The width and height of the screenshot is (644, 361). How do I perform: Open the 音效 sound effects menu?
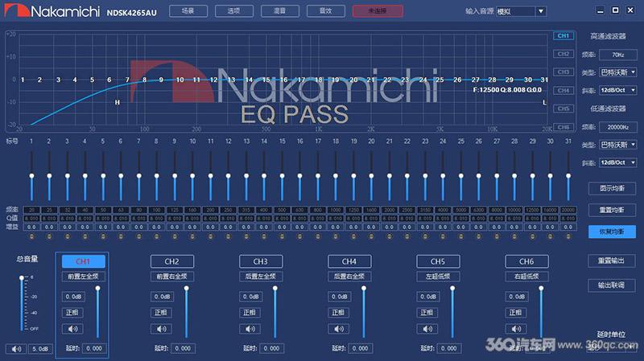326,11
